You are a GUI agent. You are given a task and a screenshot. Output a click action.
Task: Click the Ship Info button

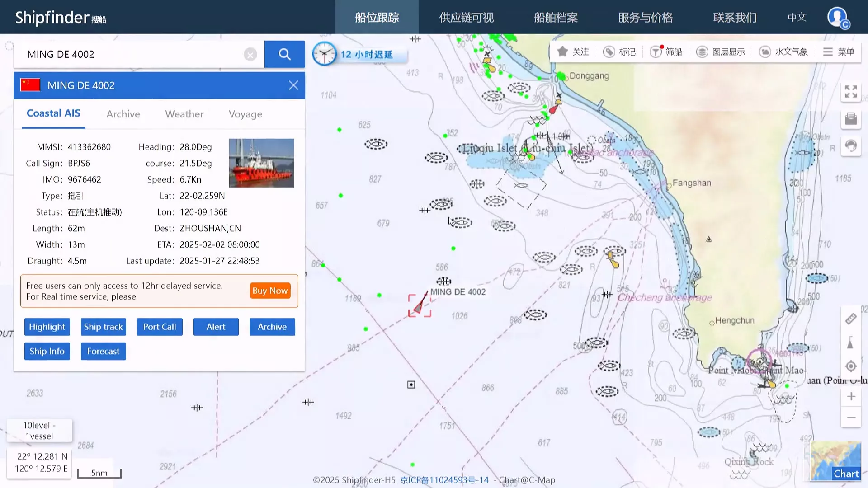click(x=47, y=351)
